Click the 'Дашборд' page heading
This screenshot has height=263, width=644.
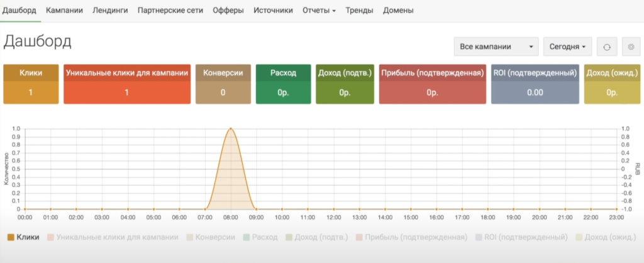(37, 41)
